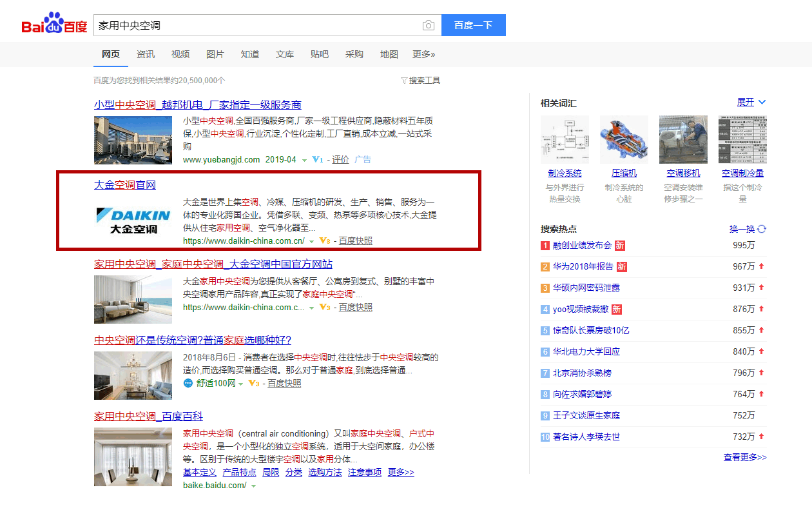Open the 制冷系统 diagram thumbnail
This screenshot has height=512, width=812.
coord(565,139)
